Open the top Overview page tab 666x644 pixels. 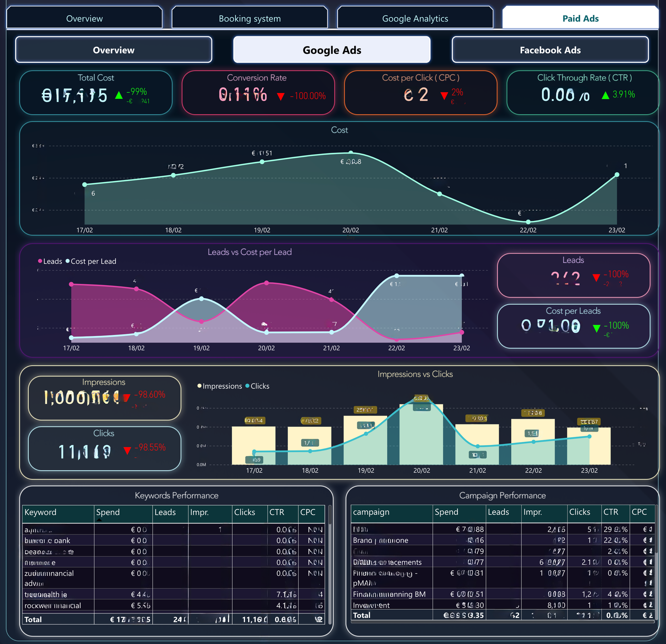(x=84, y=18)
